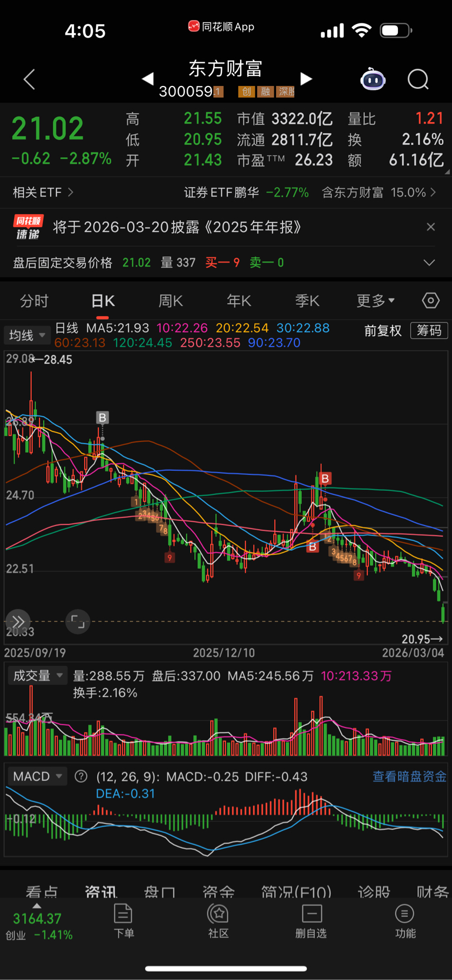
Task: Switch to the 分时 chart tab
Action: (34, 301)
